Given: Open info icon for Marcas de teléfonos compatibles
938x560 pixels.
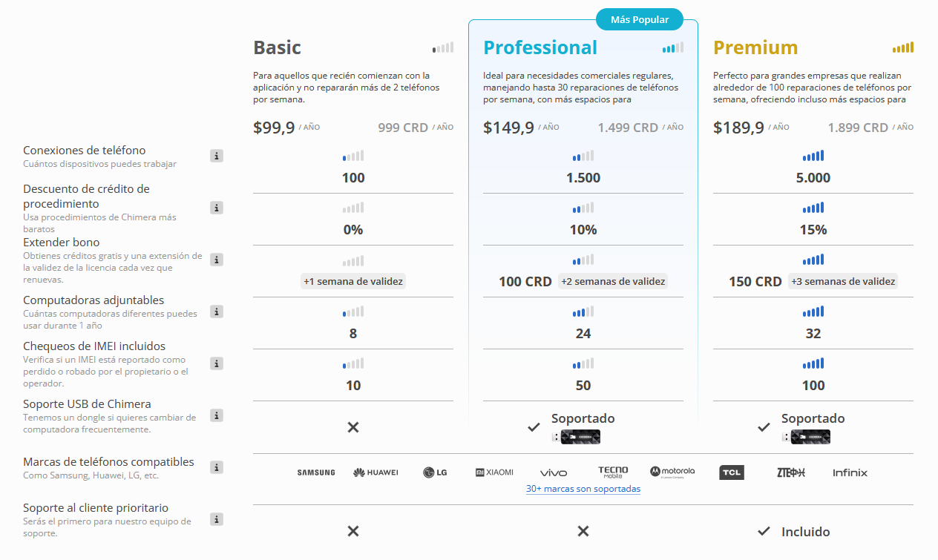Looking at the screenshot, I should [x=217, y=467].
